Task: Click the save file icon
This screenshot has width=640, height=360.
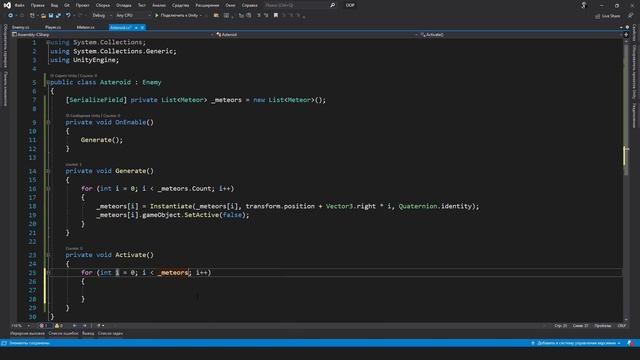Action: [51, 16]
